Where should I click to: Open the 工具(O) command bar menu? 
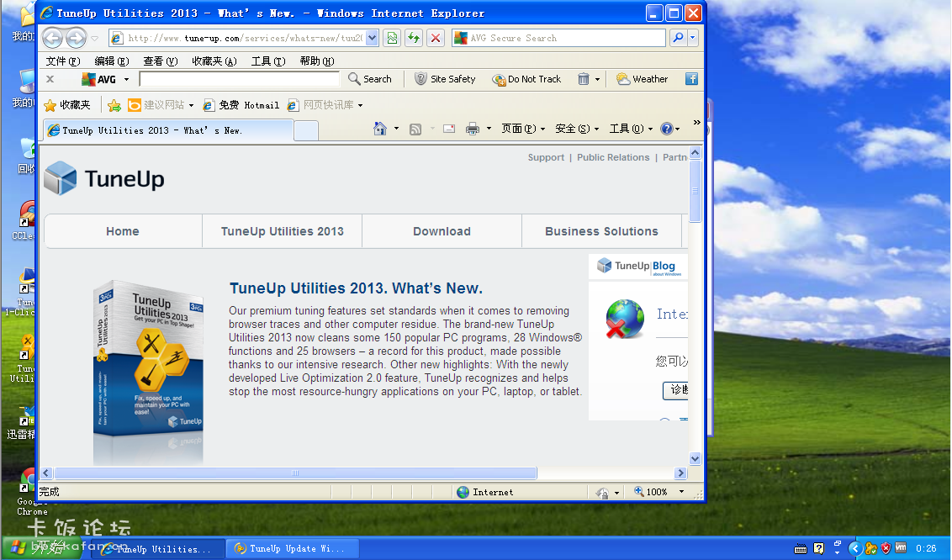(631, 129)
